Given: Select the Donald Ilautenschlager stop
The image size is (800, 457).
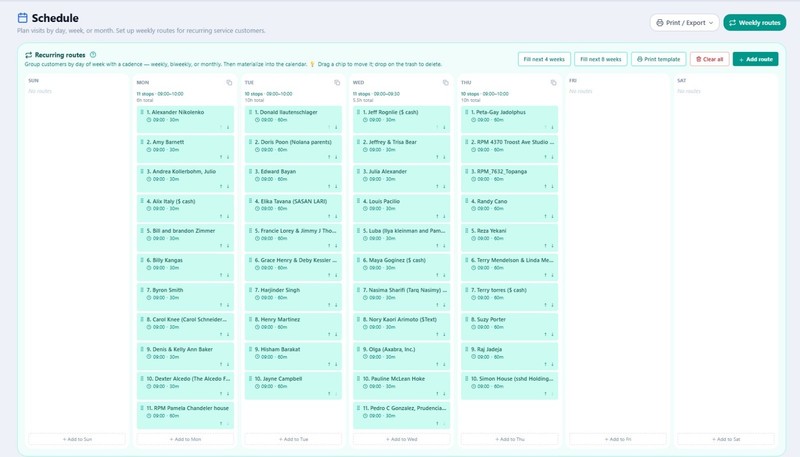Looking at the screenshot, I should point(293,119).
